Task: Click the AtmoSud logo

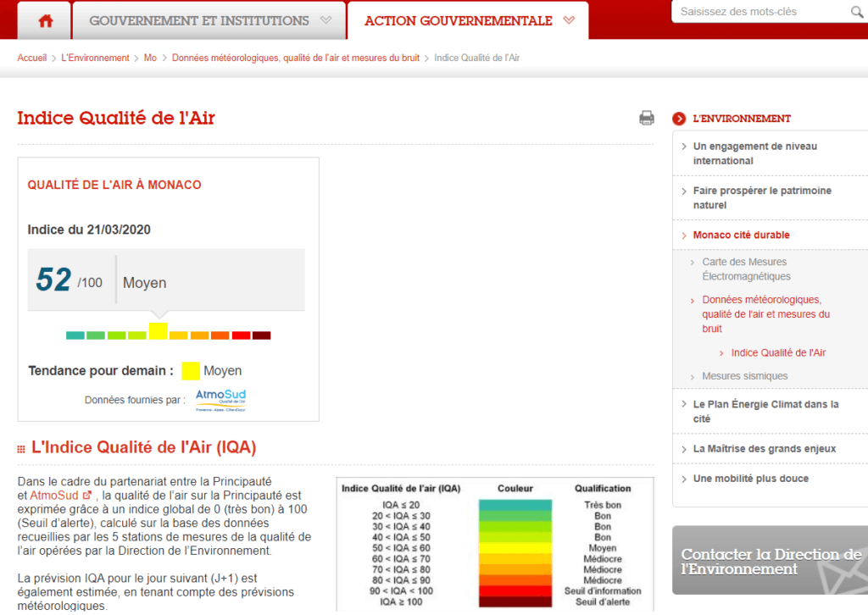Action: point(220,399)
